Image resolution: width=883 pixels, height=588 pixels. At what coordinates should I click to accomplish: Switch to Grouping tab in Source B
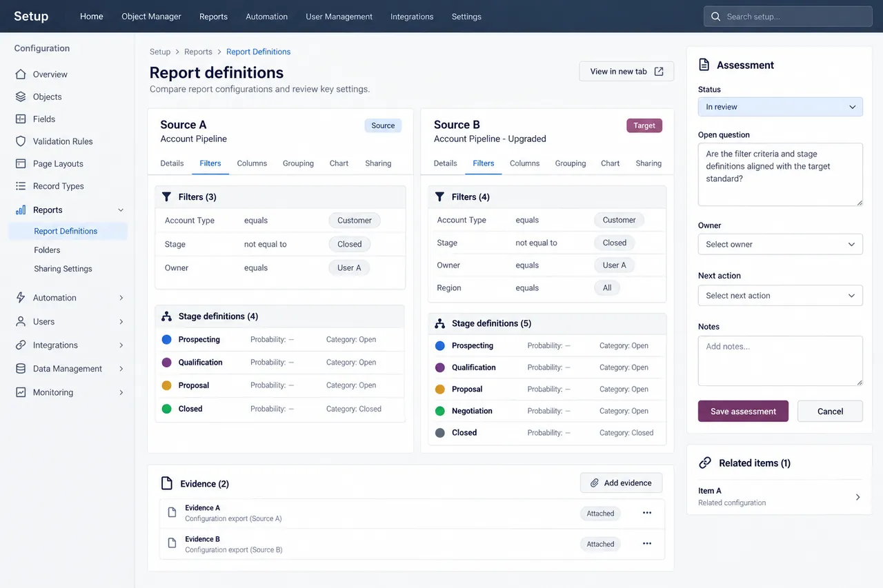[571, 163]
